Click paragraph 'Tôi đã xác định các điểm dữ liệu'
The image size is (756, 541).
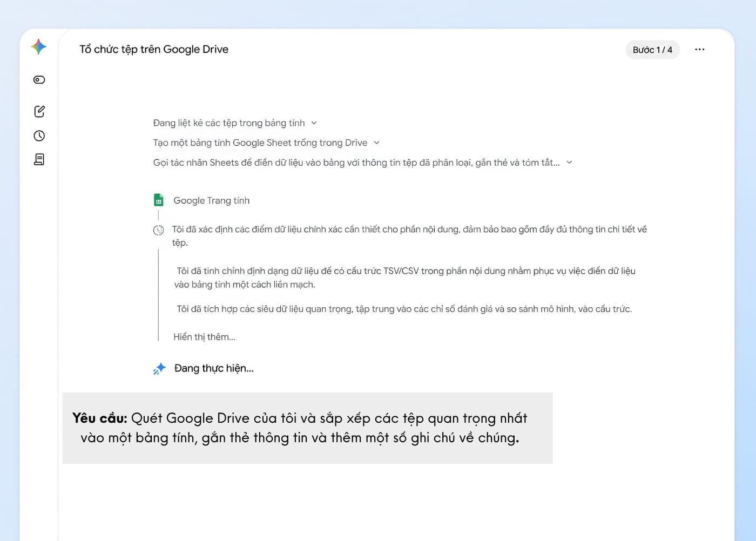(x=409, y=236)
